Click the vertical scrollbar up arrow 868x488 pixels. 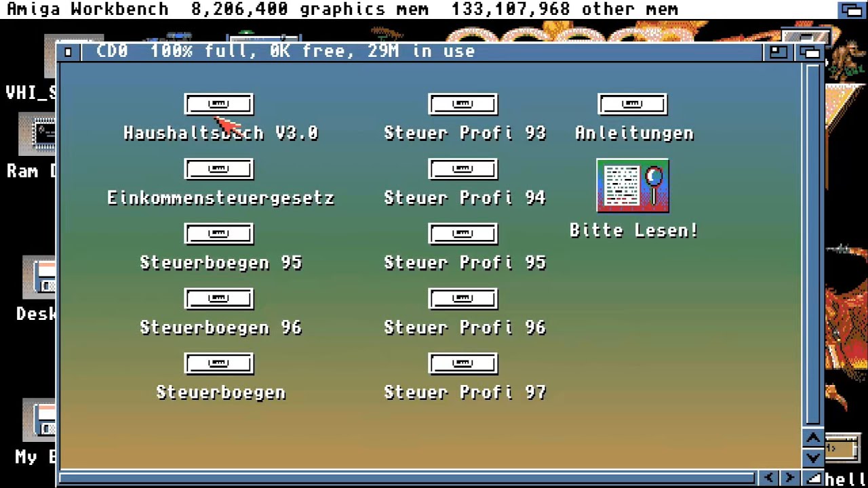813,438
